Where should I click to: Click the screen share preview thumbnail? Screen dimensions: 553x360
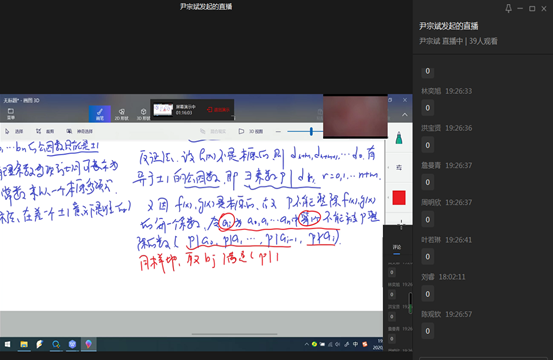coord(163,109)
